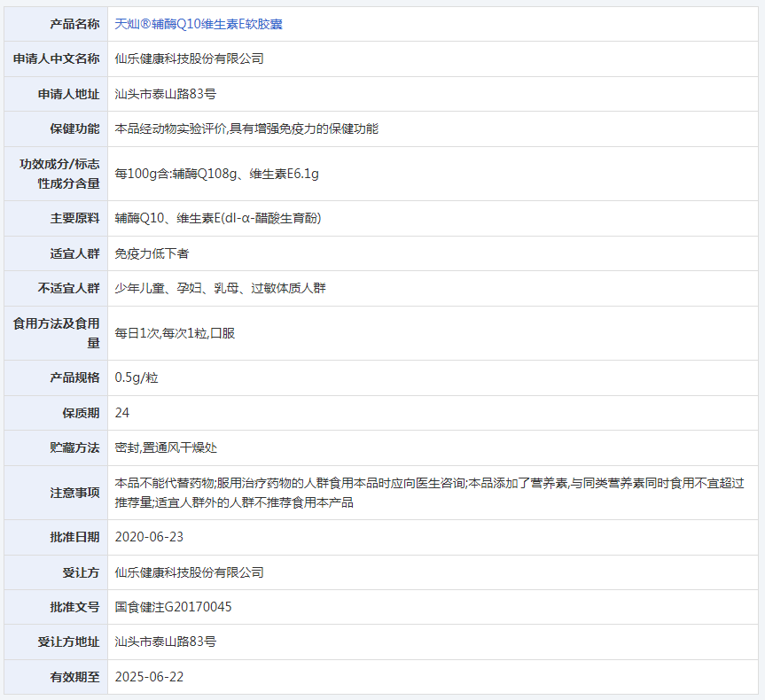The width and height of the screenshot is (765, 700).
Task: Click the 适宜人群 label
Action: [74, 253]
